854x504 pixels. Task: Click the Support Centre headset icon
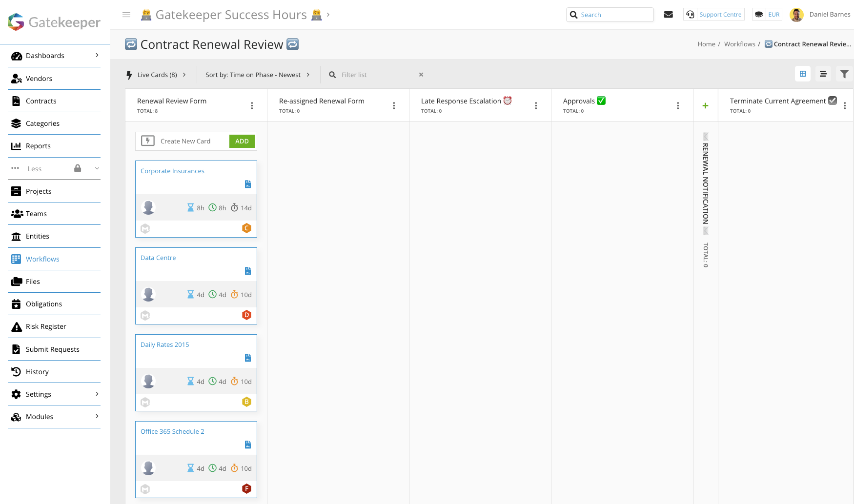tap(690, 14)
